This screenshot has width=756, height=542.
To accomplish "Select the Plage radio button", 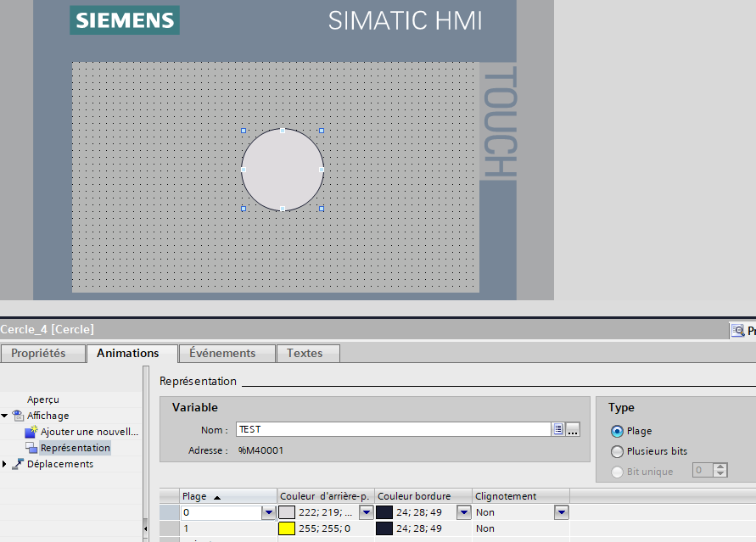I will click(618, 432).
